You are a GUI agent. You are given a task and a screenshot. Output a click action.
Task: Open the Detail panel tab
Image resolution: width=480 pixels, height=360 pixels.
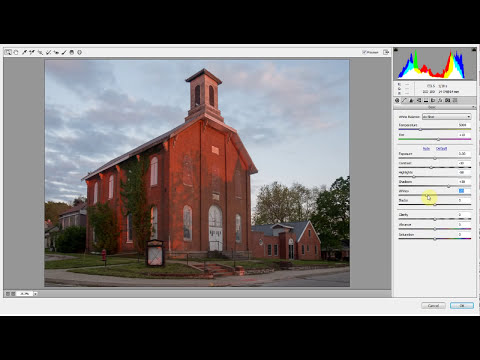coord(411,100)
